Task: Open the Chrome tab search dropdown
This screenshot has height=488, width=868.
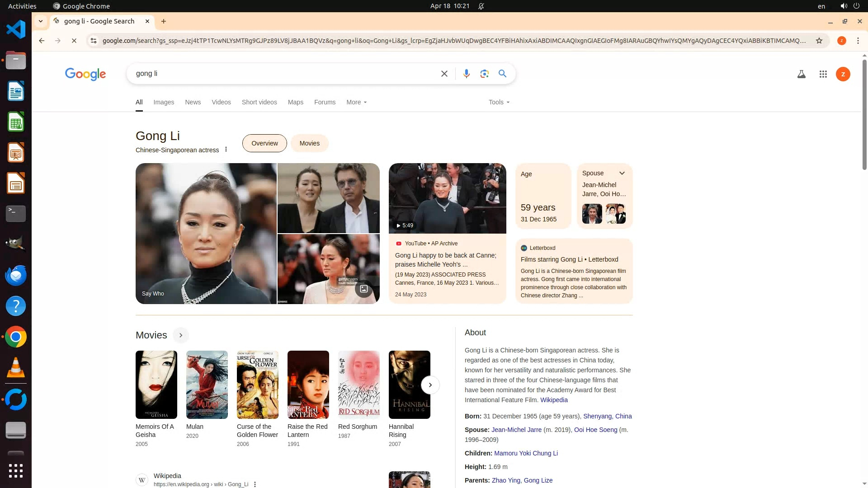Action: coord(41,21)
